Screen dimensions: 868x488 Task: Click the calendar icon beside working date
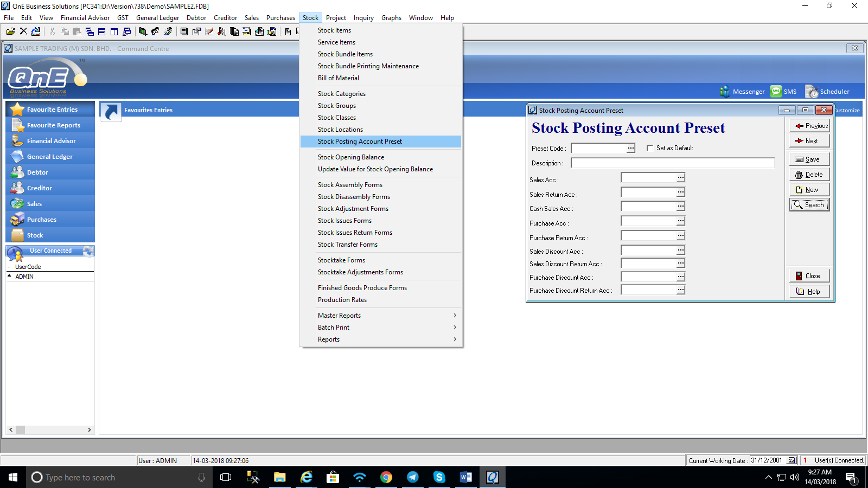click(x=792, y=460)
